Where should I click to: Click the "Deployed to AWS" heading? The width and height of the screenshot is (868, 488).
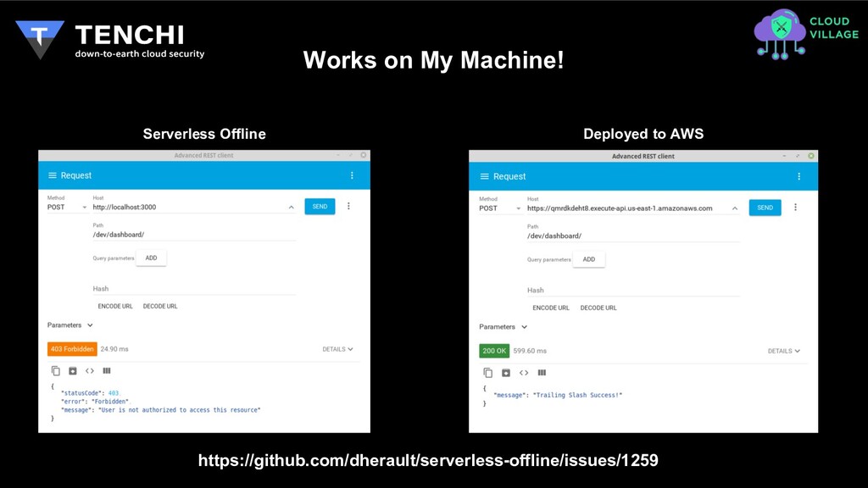643,134
